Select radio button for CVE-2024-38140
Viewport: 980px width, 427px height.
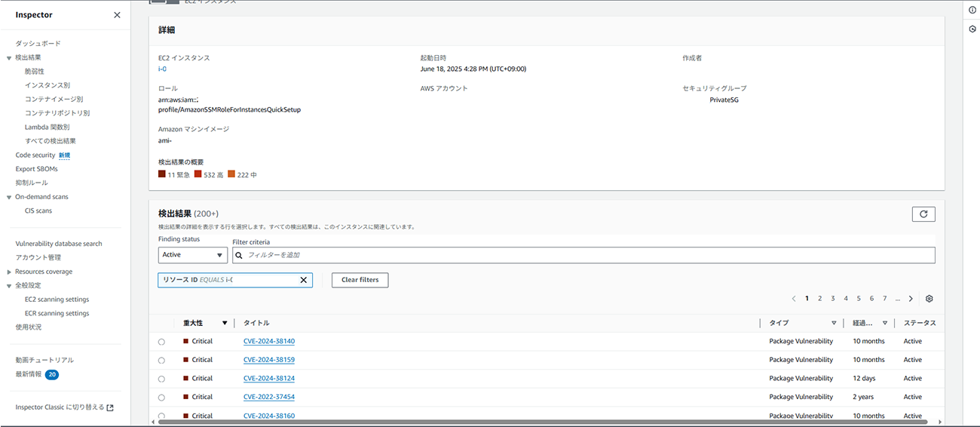coord(161,342)
